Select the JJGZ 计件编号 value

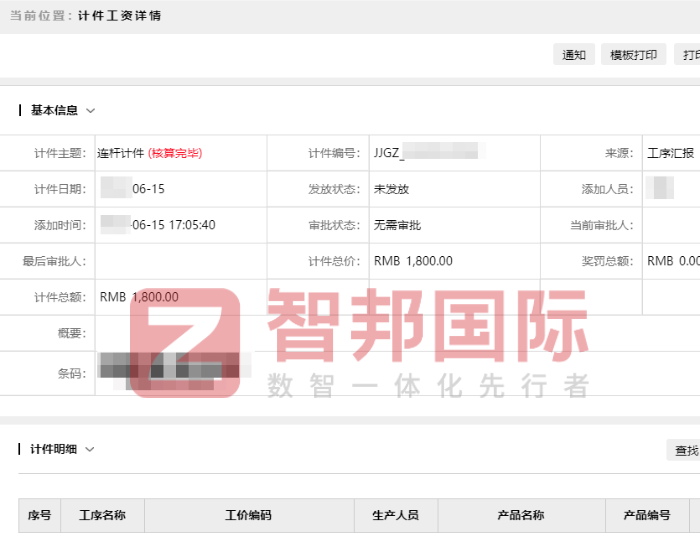click(x=428, y=153)
